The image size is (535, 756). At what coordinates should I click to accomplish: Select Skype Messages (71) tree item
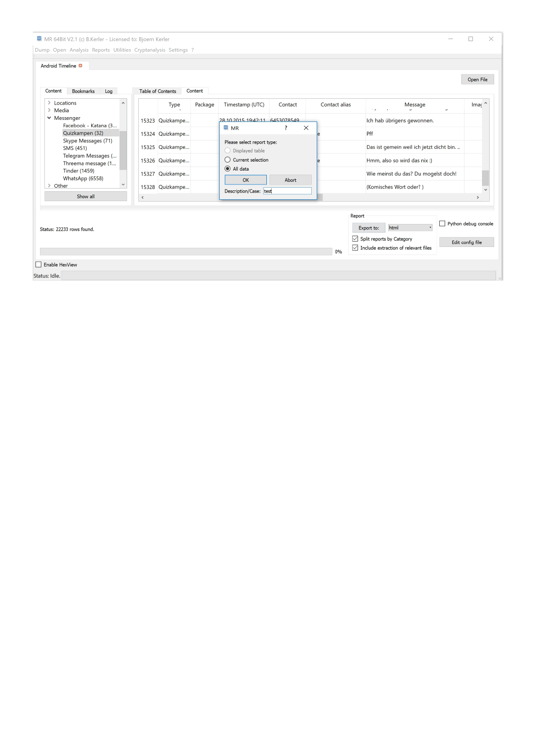(88, 141)
